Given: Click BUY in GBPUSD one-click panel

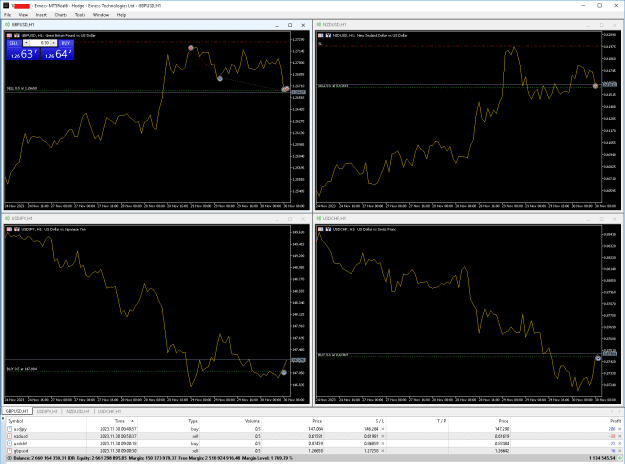Looking at the screenshot, I should click(x=66, y=43).
